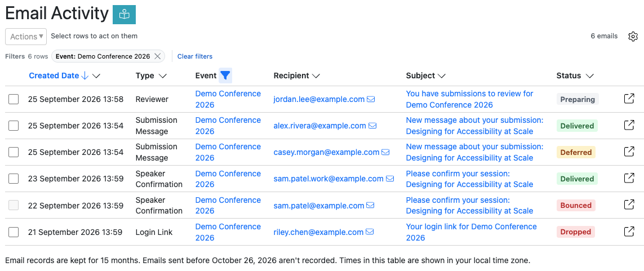
Task: Click the 'Reviewer' type cell
Action: pos(152,99)
